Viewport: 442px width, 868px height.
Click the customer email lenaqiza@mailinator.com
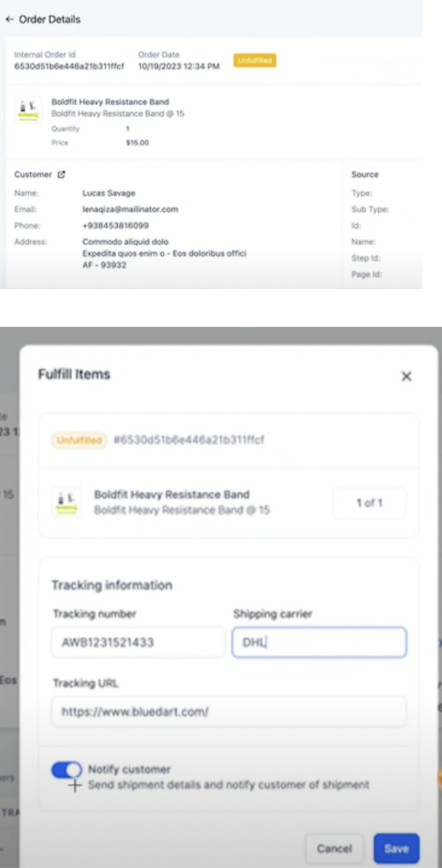[130, 209]
